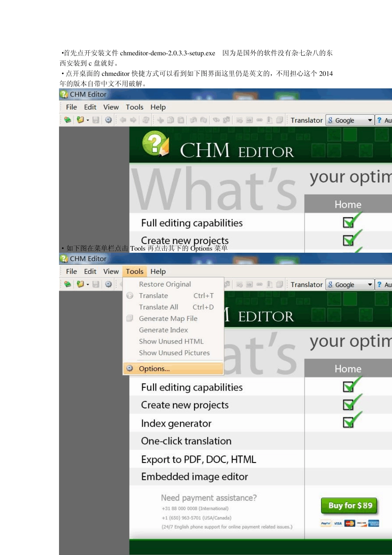Image resolution: width=392 pixels, height=555 pixels.
Task: Click the Save disk icon in the second screenshot with the open menu
Action: (96, 285)
